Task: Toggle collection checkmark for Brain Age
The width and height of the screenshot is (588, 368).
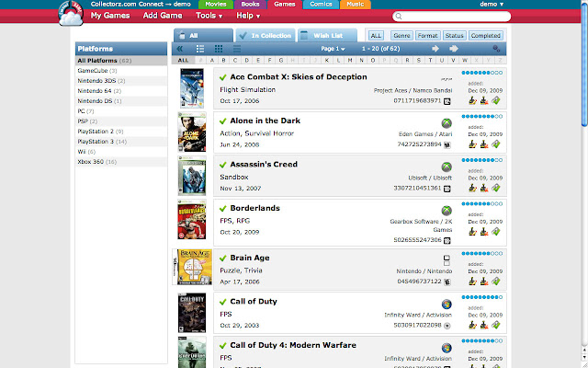Action: point(222,258)
